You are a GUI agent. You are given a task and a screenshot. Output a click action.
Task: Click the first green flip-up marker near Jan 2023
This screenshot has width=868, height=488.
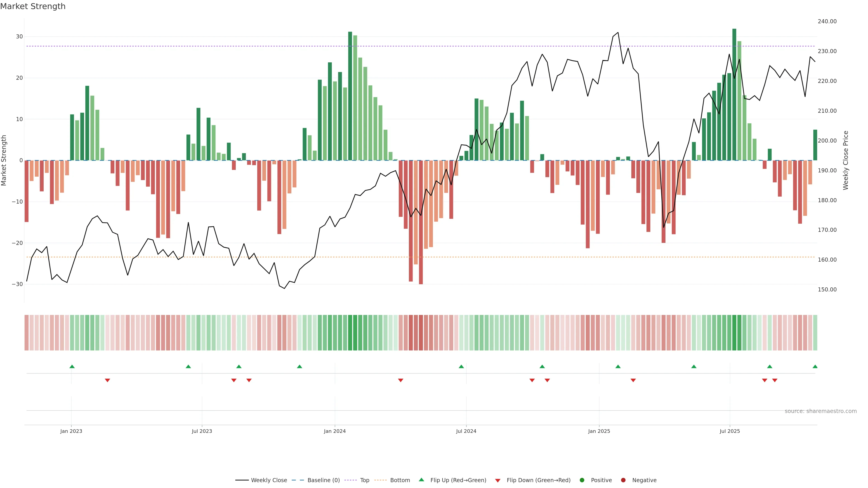tap(72, 366)
